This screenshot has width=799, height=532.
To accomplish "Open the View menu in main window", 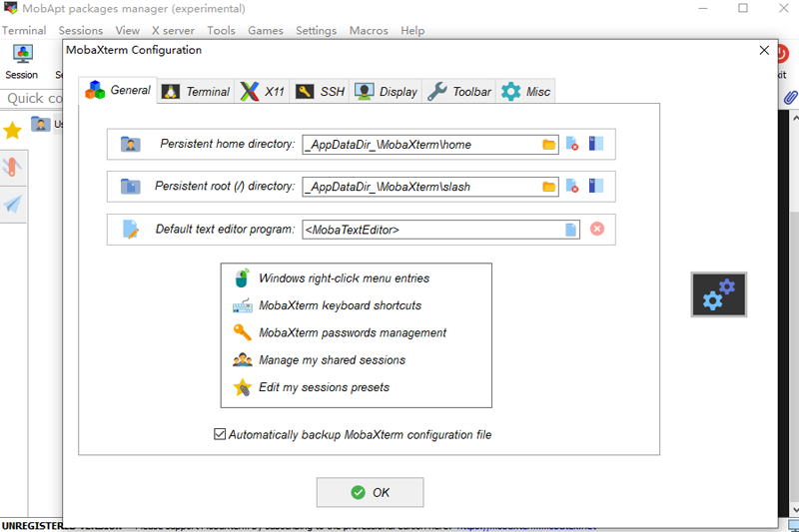I will (128, 31).
